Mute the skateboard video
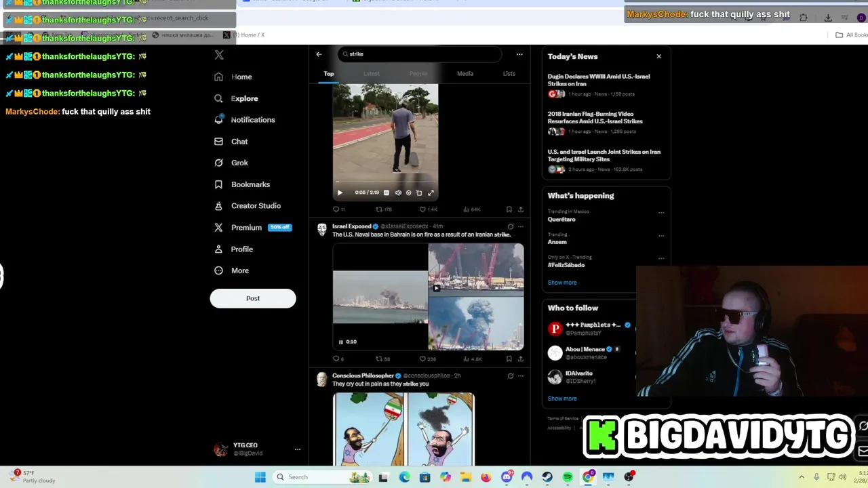Viewport: 868px width, 488px height. tap(398, 192)
